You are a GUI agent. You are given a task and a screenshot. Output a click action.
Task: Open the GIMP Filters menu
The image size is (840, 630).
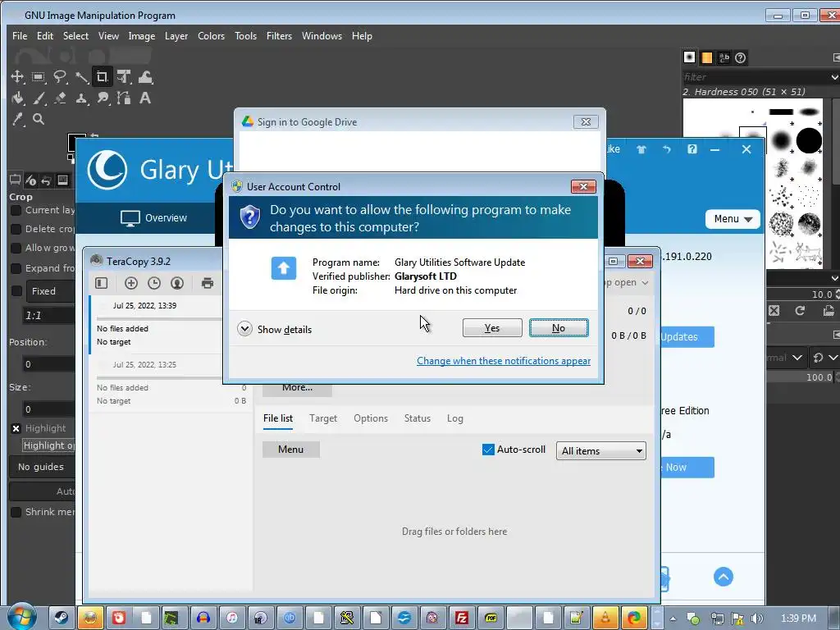point(279,36)
